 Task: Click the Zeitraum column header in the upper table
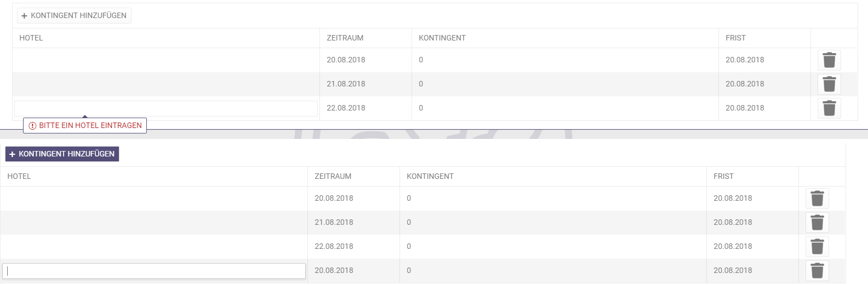(x=345, y=38)
